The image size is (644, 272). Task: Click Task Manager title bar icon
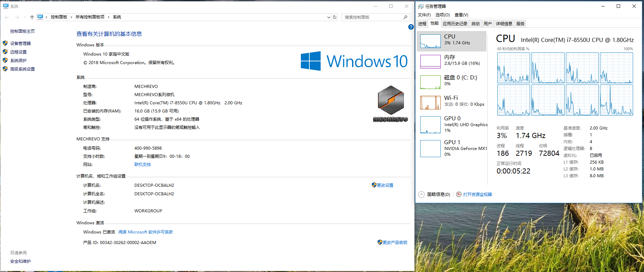pyautogui.click(x=421, y=6)
